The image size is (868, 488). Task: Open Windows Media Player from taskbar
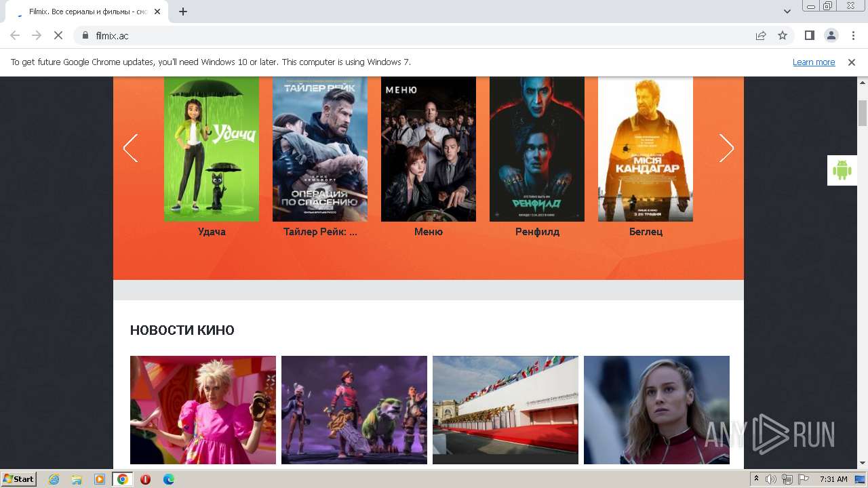click(x=100, y=479)
